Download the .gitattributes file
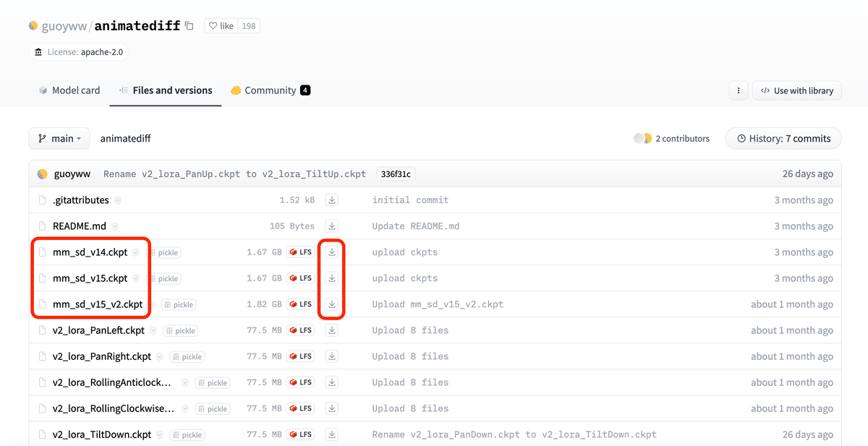The width and height of the screenshot is (868, 446). (331, 200)
